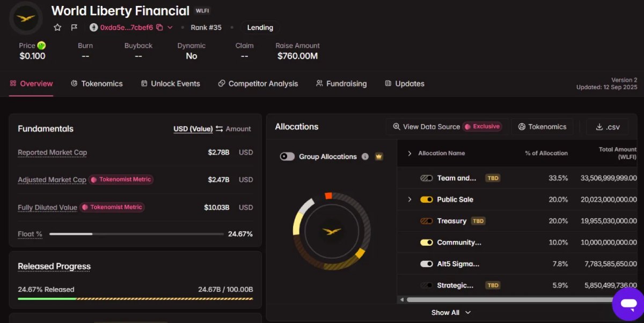Click the Ethereum icon beside the contract address
The width and height of the screenshot is (644, 323).
coord(94,27)
